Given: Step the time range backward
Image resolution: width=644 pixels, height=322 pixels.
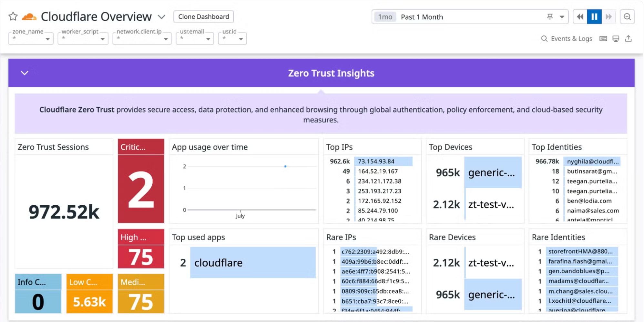Looking at the screenshot, I should point(580,17).
